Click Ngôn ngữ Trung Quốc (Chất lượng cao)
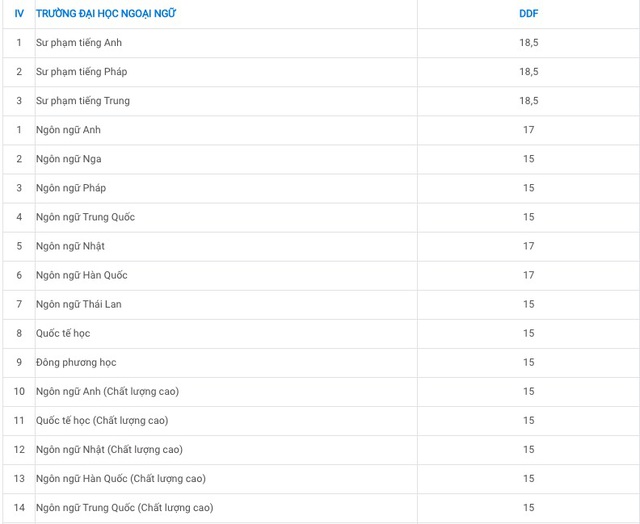Screen dimensions: 640x524 (x=124, y=508)
